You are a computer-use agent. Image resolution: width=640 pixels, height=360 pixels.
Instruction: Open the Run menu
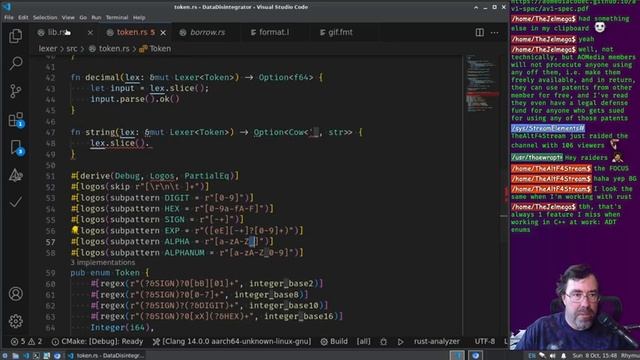96,18
